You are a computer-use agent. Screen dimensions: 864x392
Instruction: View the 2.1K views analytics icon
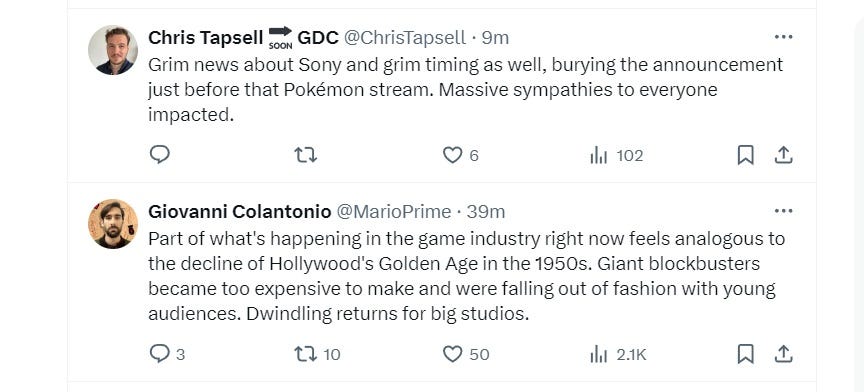[x=598, y=355]
